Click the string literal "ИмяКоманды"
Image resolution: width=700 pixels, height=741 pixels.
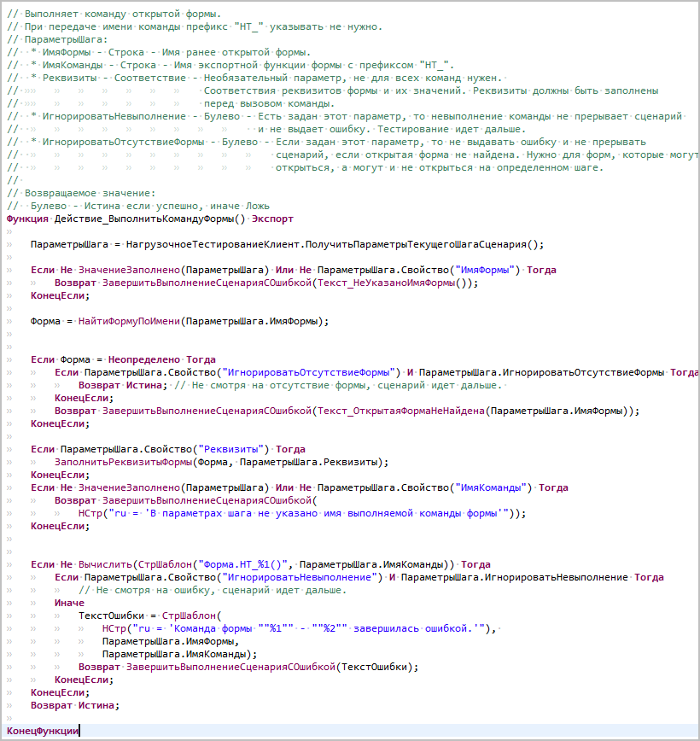491,487
